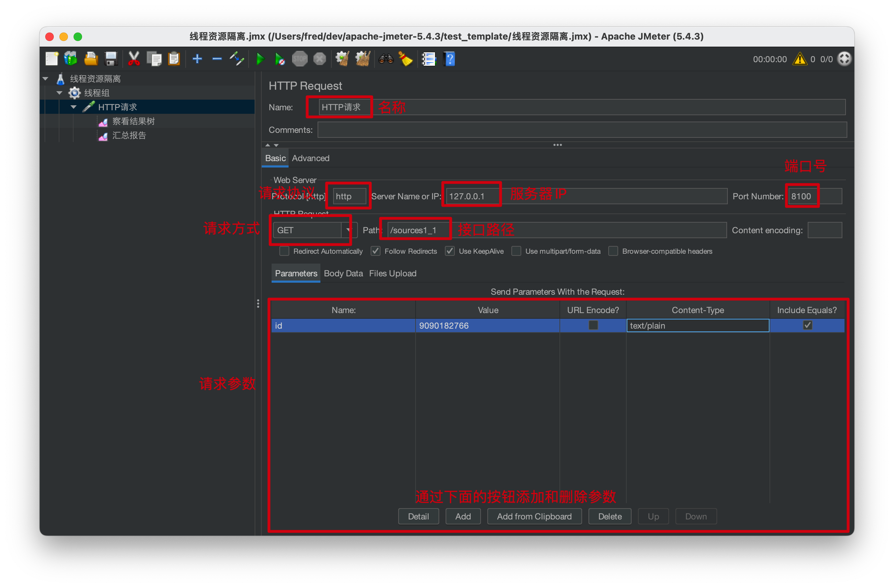Screen dimensions: 894x588
Task: Switch to the Basic tab
Action: (x=275, y=158)
